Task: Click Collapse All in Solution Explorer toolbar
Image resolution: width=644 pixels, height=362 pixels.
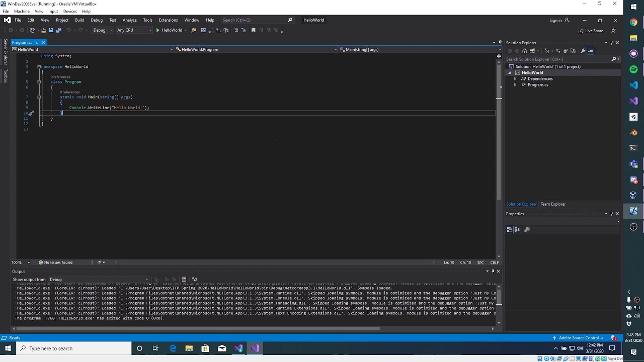Action: pos(566,51)
